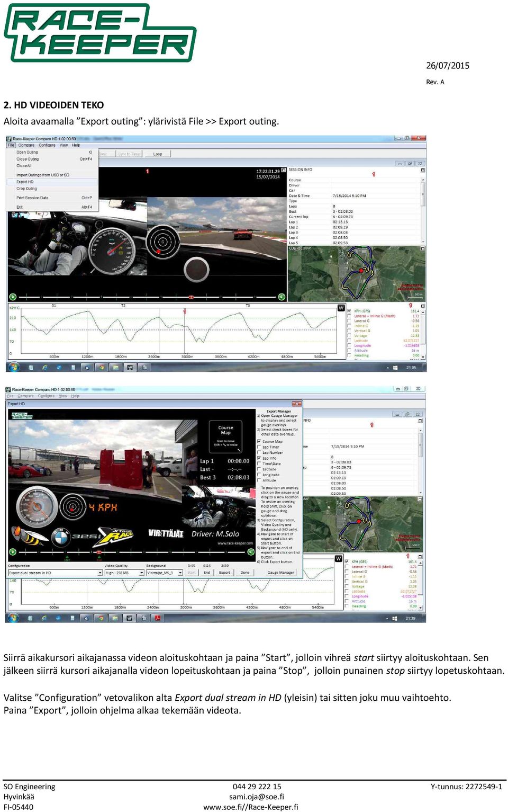
Task: Open the Background dropdown
Action: 165,573
